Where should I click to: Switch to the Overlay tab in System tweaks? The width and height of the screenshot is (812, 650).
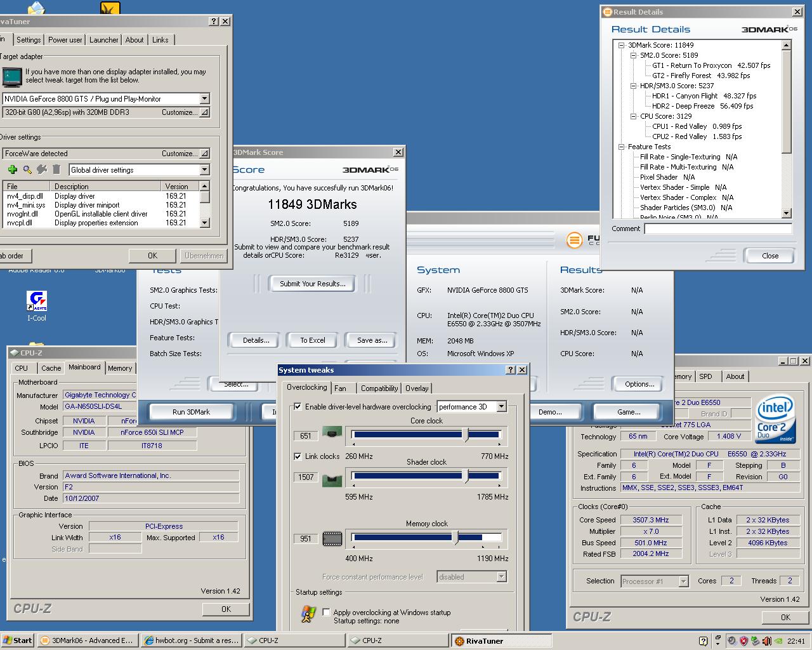[417, 388]
